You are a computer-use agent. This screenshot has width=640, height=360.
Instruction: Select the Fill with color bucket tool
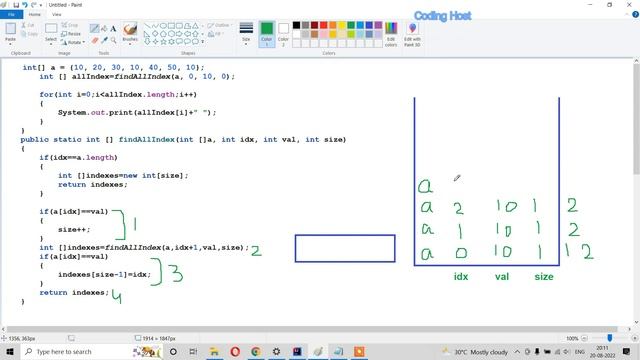coord(104,28)
